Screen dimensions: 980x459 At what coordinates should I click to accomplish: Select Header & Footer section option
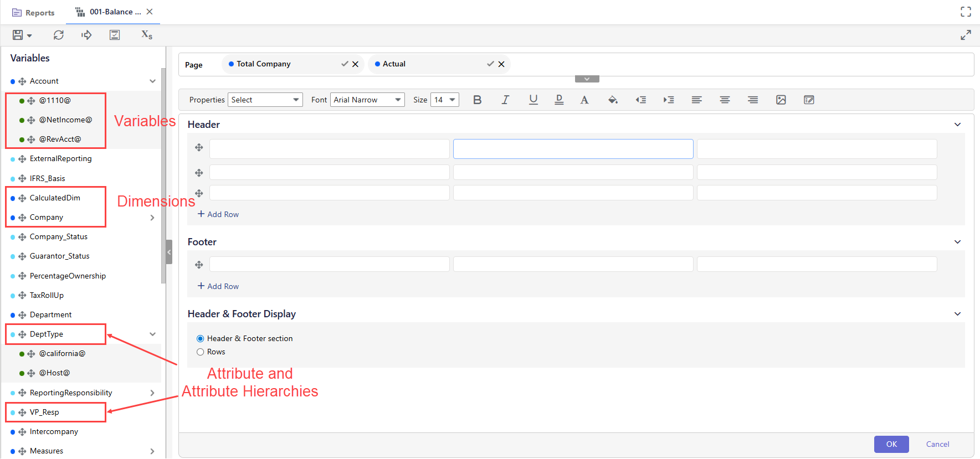[201, 339]
